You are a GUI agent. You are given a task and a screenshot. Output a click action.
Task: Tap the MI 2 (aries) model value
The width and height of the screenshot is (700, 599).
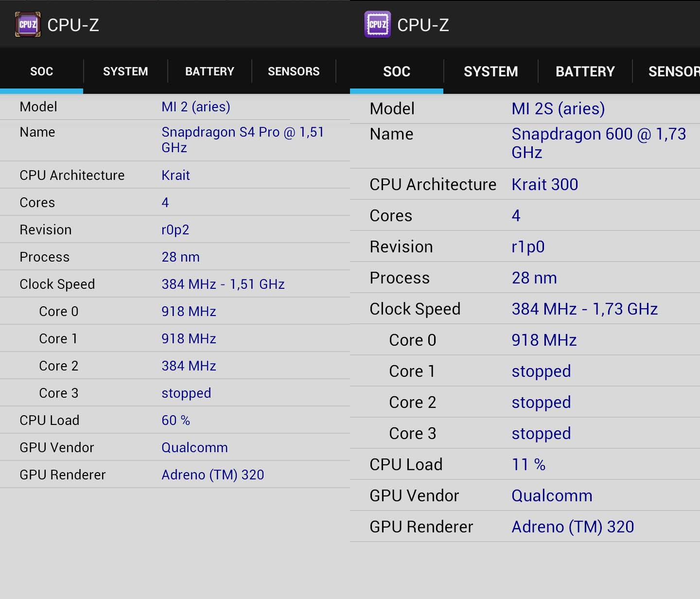pyautogui.click(x=196, y=107)
